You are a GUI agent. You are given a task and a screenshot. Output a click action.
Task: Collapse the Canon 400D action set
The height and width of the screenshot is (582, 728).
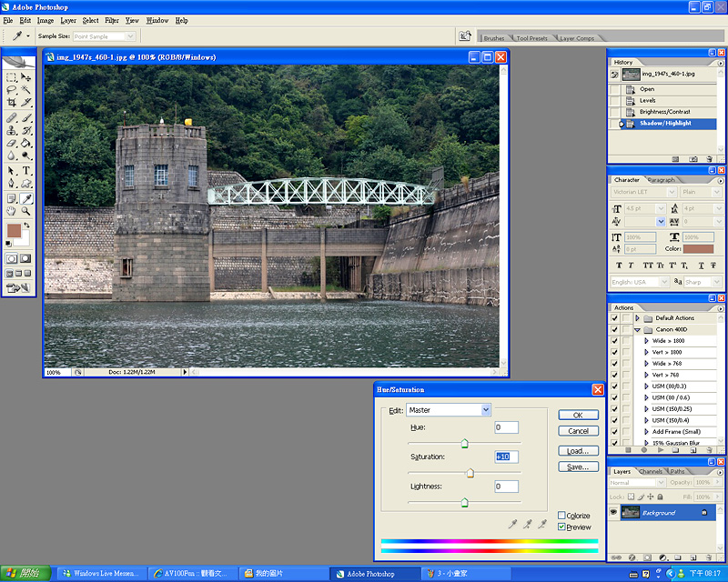tap(638, 330)
